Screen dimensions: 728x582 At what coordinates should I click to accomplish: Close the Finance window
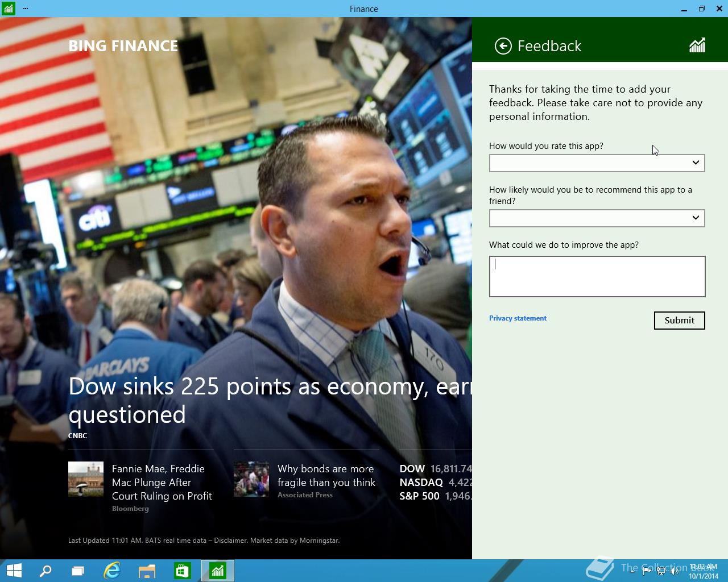[x=719, y=9]
